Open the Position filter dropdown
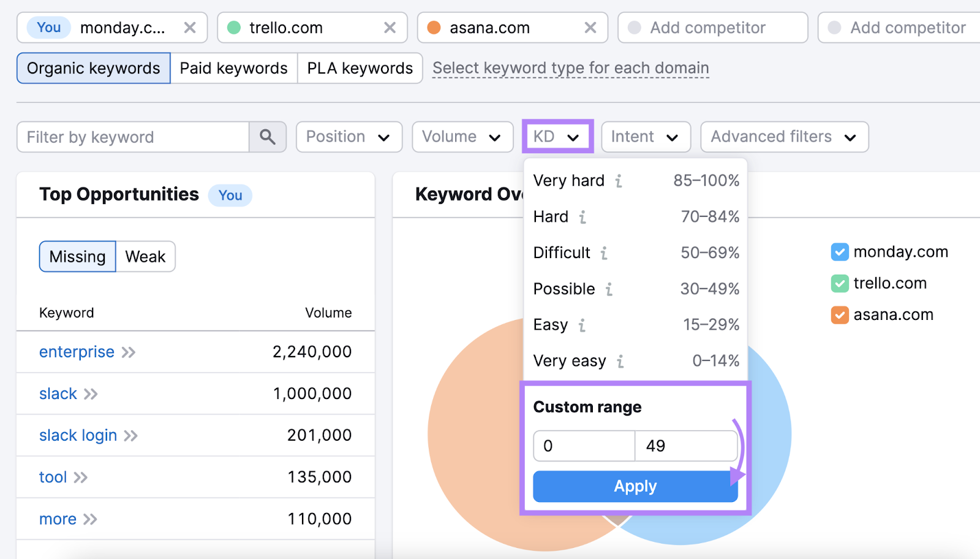This screenshot has width=980, height=559. 349,137
